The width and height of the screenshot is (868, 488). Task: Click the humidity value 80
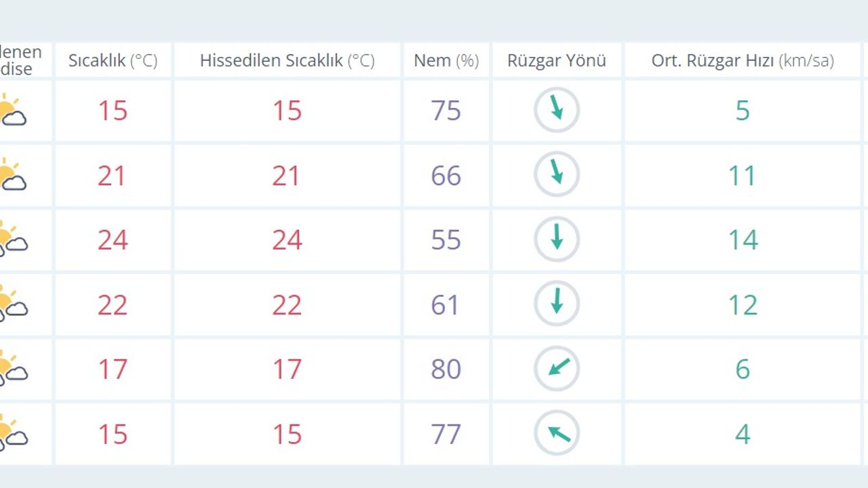pyautogui.click(x=446, y=369)
